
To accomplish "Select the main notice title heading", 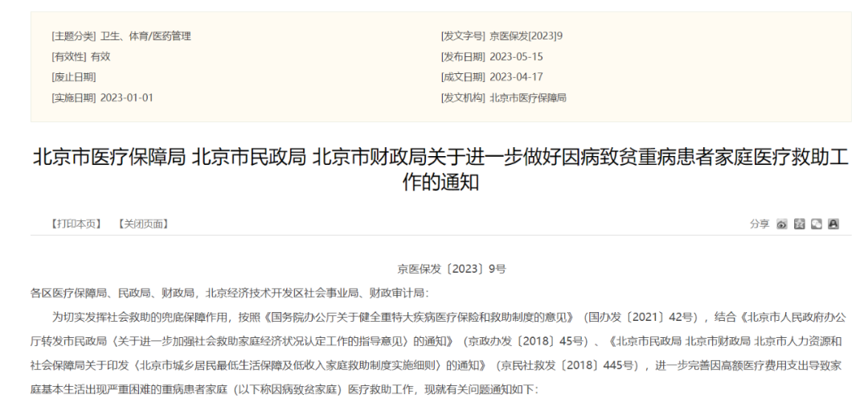I will tap(440, 170).
